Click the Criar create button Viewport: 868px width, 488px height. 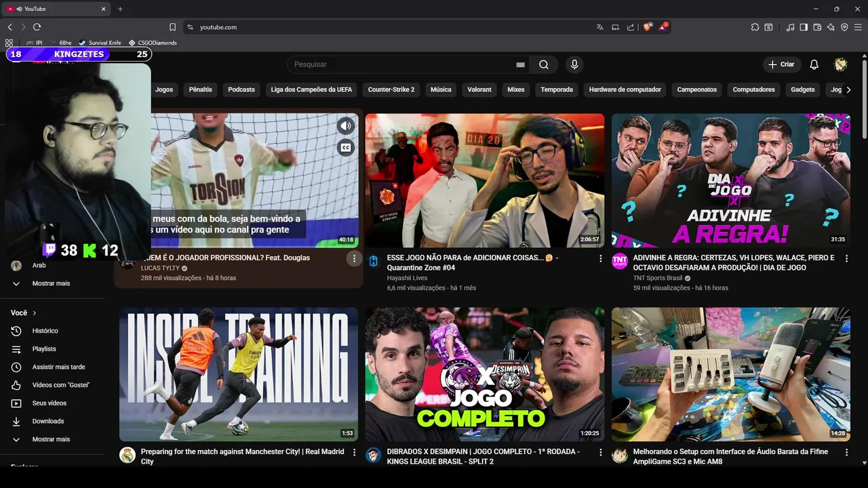tap(781, 64)
